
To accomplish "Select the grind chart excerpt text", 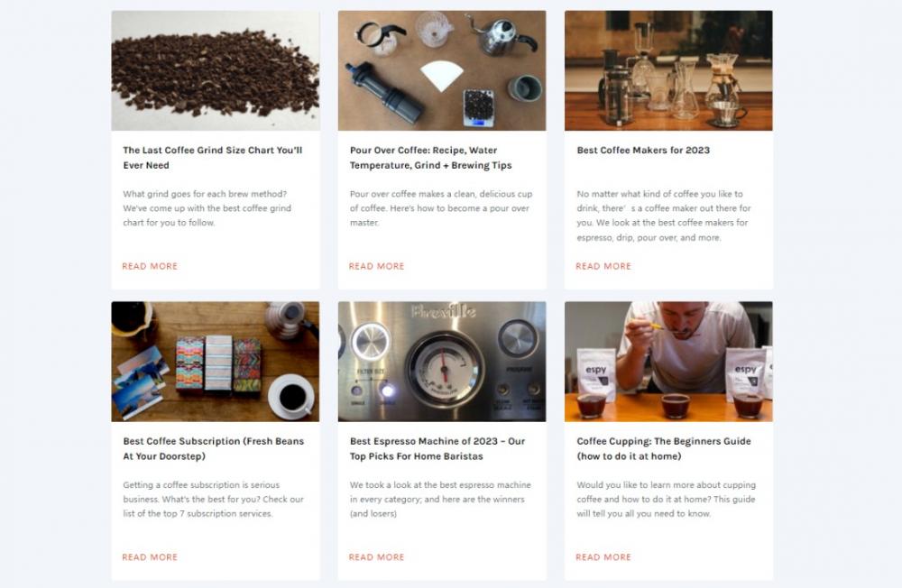I will click(x=207, y=208).
